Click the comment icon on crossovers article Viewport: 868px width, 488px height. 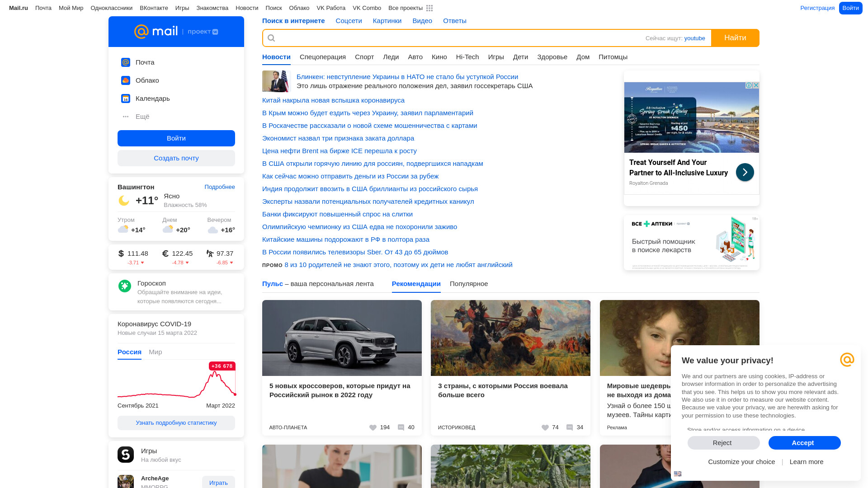pyautogui.click(x=401, y=427)
